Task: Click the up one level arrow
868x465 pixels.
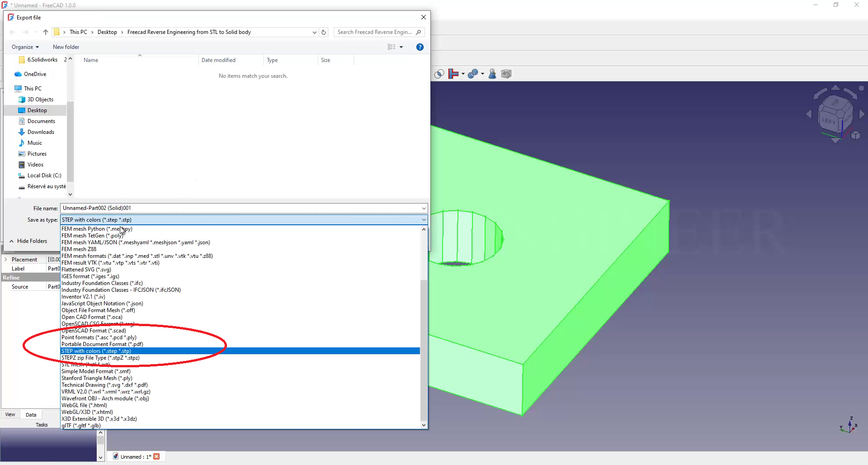Action: (x=46, y=32)
